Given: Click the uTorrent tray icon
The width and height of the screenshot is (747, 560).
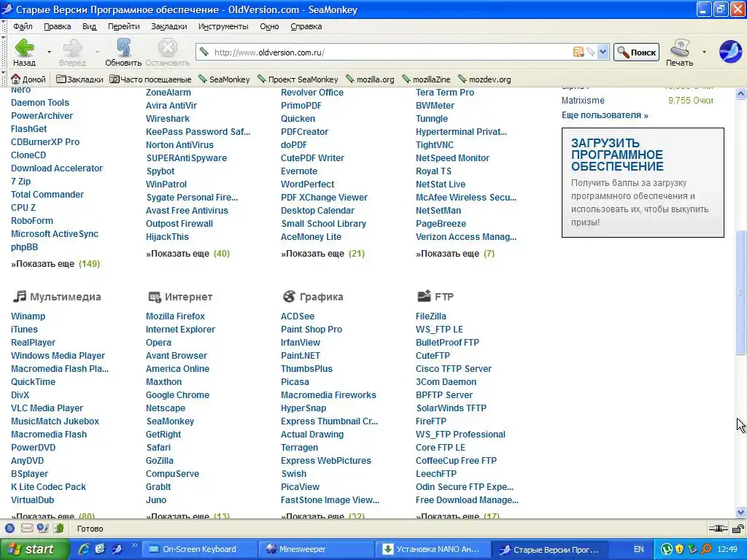Looking at the screenshot, I should pos(667,549).
